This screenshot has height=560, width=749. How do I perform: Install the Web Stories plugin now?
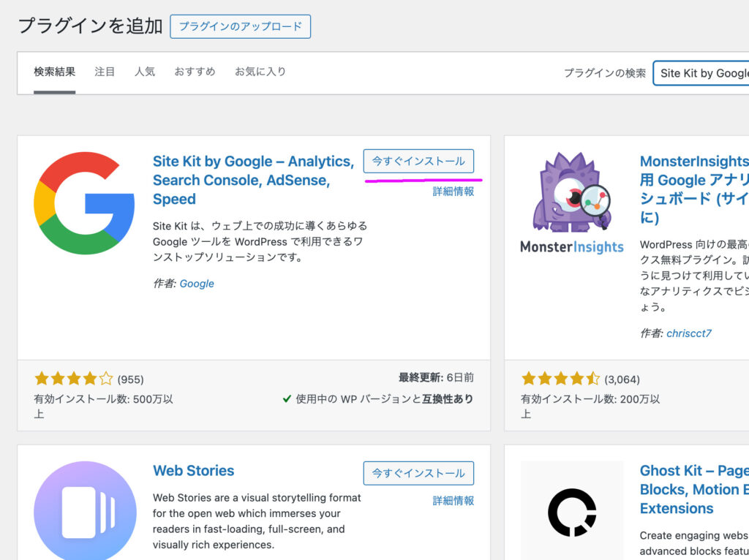click(418, 473)
